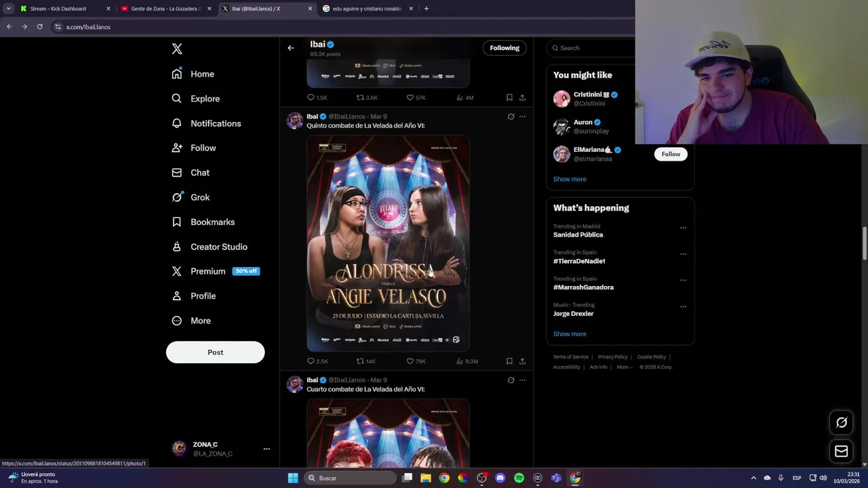Share the top post with 4M views
This screenshot has width=868, height=488.
522,98
